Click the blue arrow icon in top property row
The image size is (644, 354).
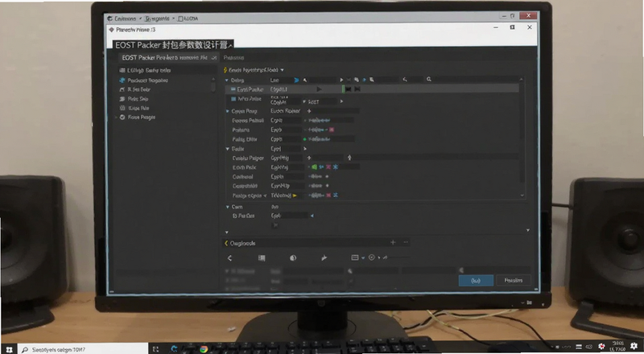(296, 80)
